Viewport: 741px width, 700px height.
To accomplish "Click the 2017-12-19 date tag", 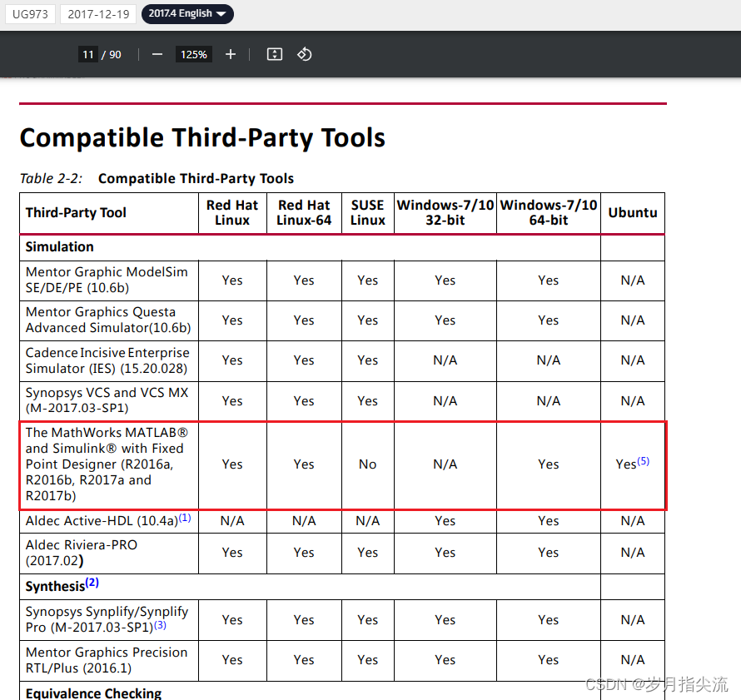I will tap(98, 14).
